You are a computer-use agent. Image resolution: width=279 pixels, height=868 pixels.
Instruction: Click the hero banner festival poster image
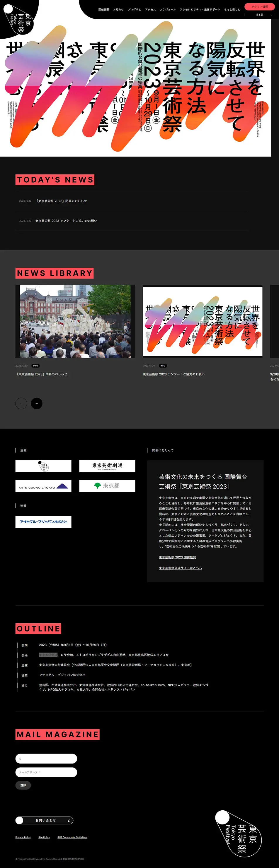point(136,88)
